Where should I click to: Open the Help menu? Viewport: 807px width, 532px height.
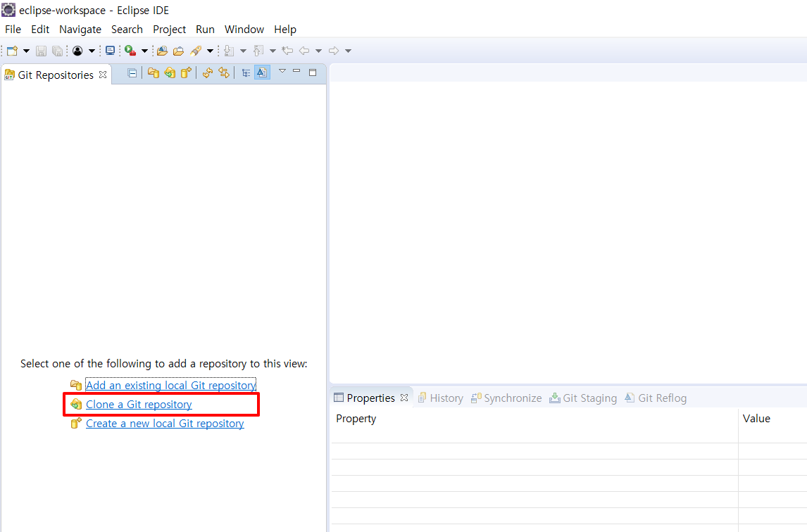285,30
